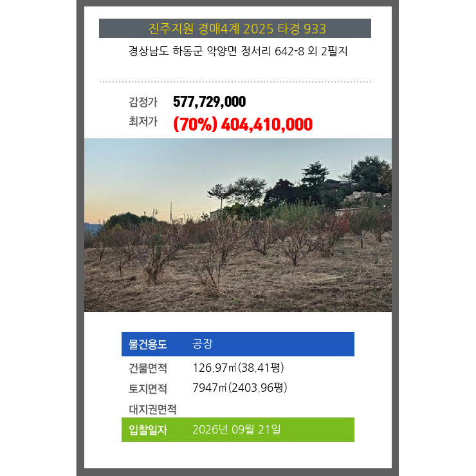
Task: Click the minimum price (70%) 404,410,000
Action: point(243,124)
